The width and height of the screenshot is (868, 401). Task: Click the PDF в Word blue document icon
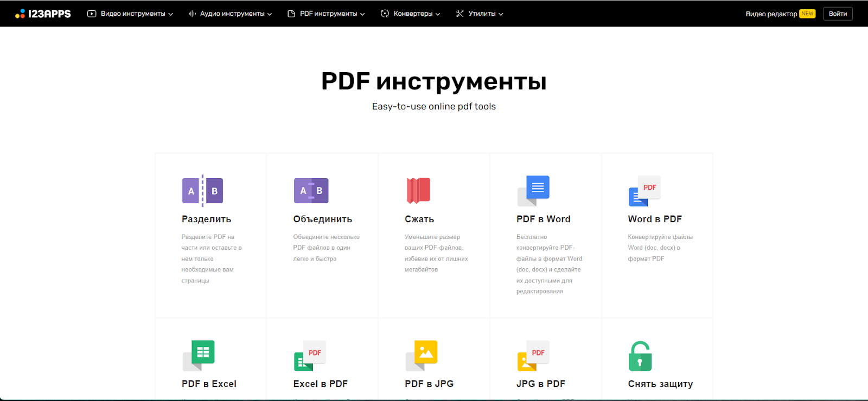click(x=533, y=191)
